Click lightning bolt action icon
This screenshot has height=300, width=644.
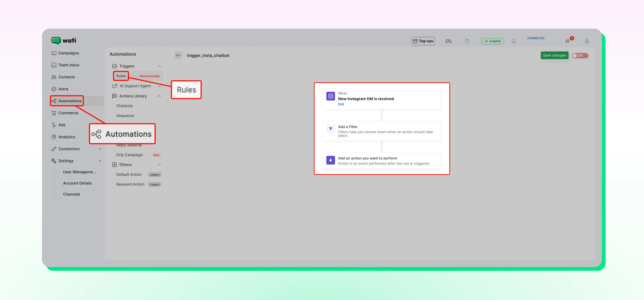pos(331,160)
